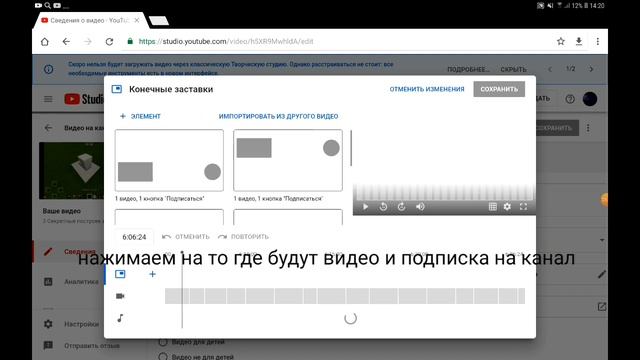Open the Studio hamburger menu

click(48, 99)
